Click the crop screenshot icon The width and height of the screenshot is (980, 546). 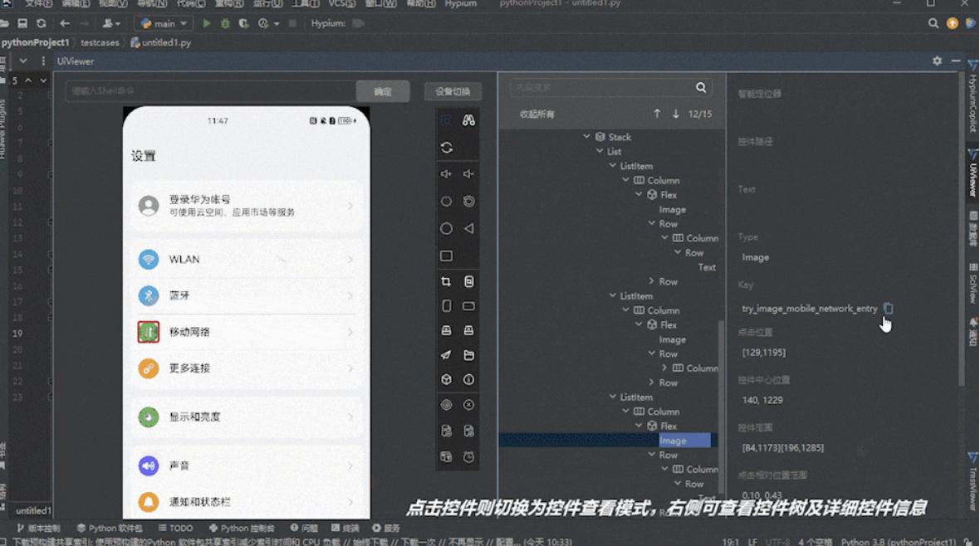[446, 282]
